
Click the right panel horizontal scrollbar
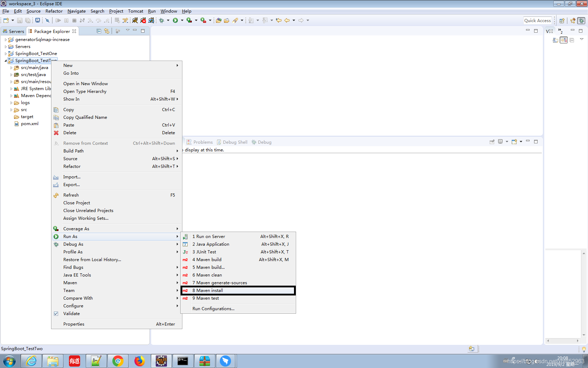(x=562, y=341)
